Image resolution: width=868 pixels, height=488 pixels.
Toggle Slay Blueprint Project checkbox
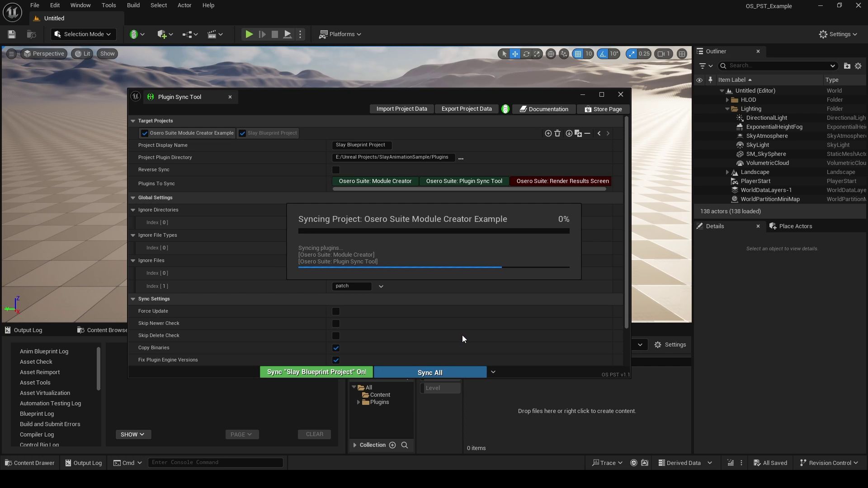tap(242, 133)
